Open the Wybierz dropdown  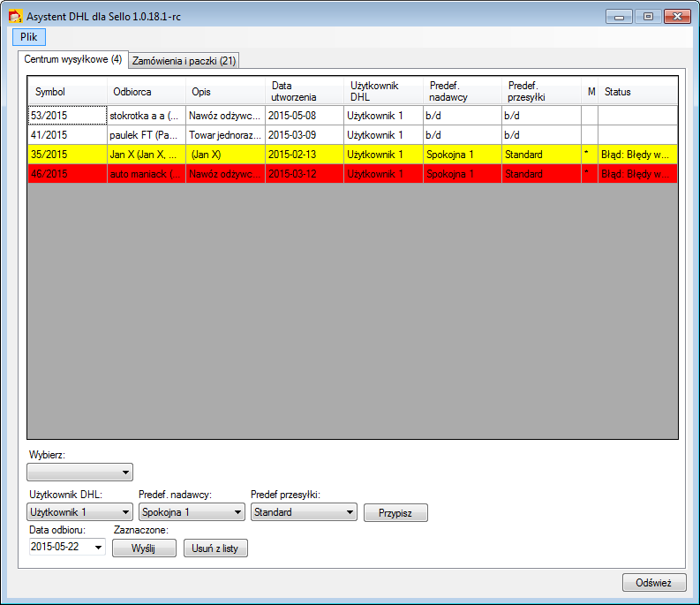(x=80, y=473)
